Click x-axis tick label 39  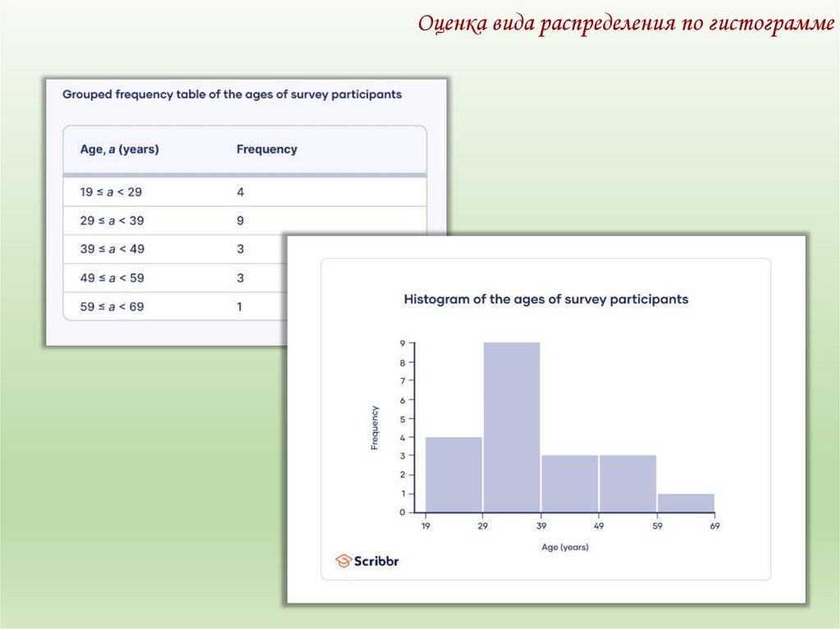tap(541, 526)
